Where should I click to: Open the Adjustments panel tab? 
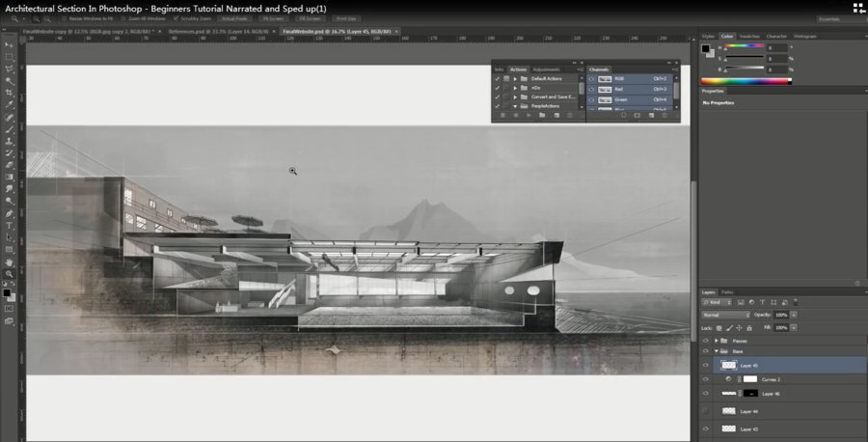(547, 69)
